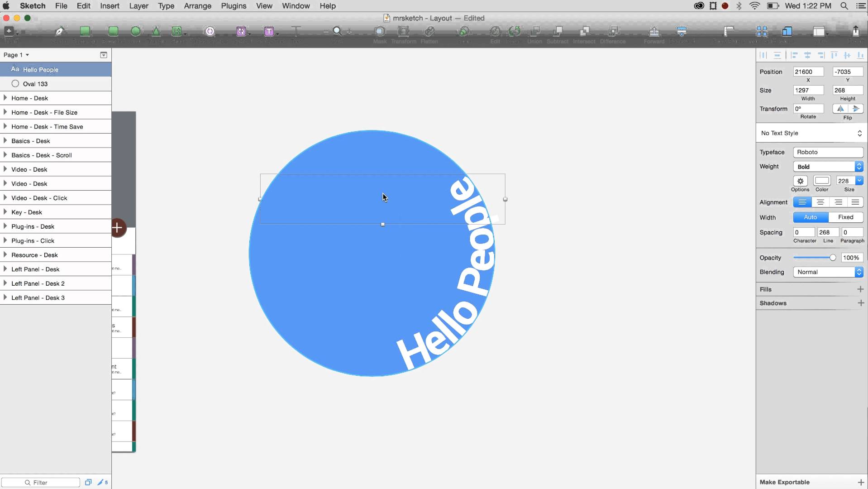Open the Weight dropdown showing Bold

pyautogui.click(x=828, y=167)
